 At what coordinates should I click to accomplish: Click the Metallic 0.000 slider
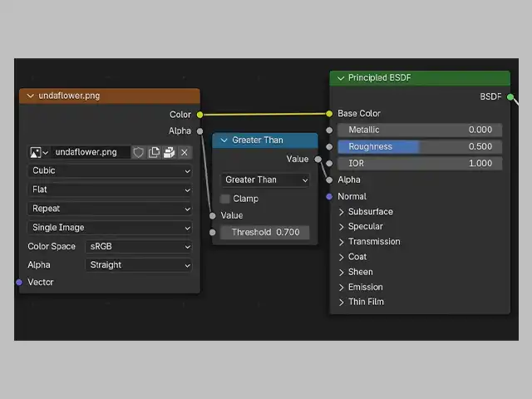[420, 130]
